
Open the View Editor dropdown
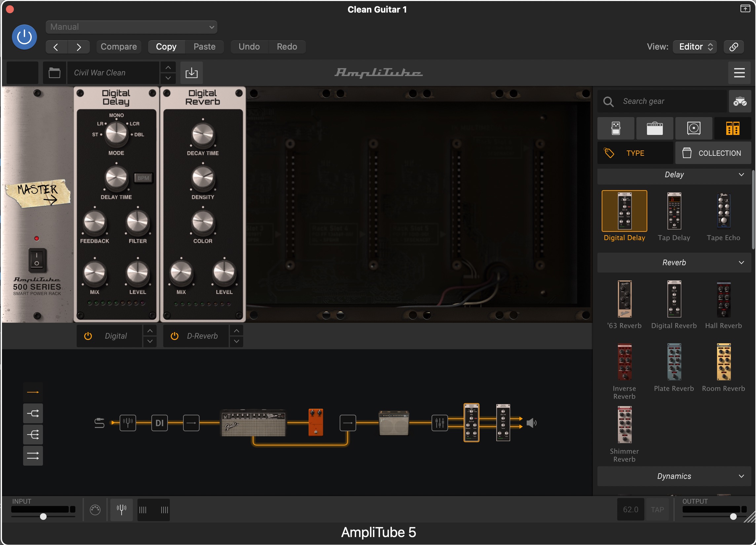click(x=695, y=47)
